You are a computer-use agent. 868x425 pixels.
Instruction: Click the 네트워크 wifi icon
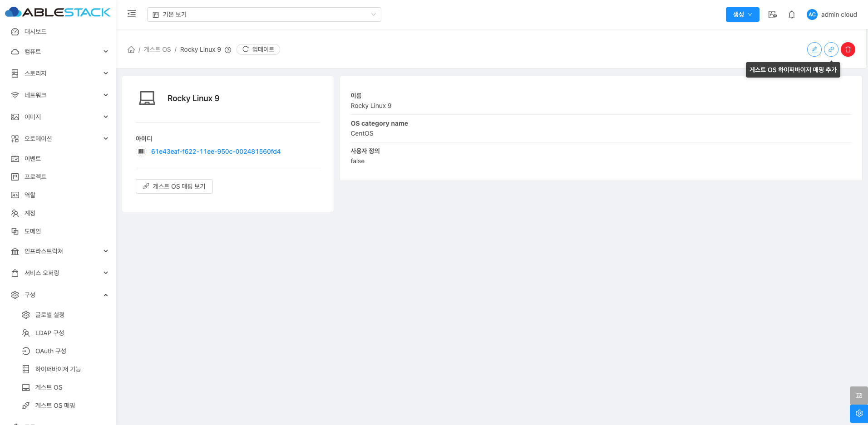pyautogui.click(x=15, y=95)
